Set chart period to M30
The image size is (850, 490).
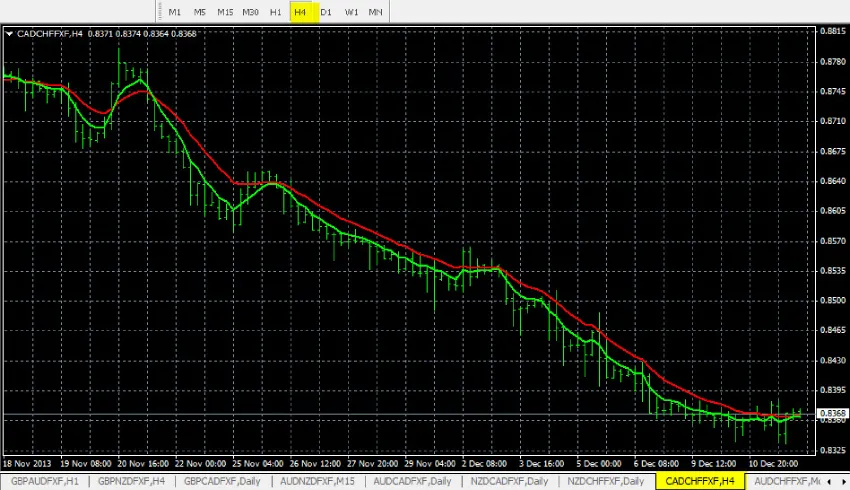pos(250,12)
